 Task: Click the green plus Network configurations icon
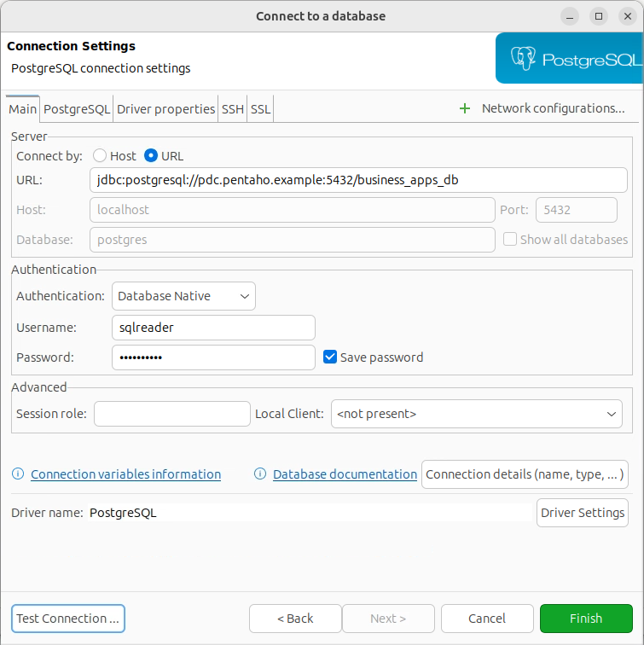click(x=465, y=108)
